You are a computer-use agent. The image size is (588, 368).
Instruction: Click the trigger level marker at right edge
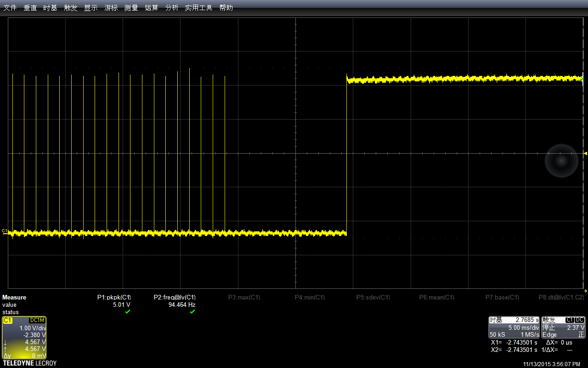585,153
